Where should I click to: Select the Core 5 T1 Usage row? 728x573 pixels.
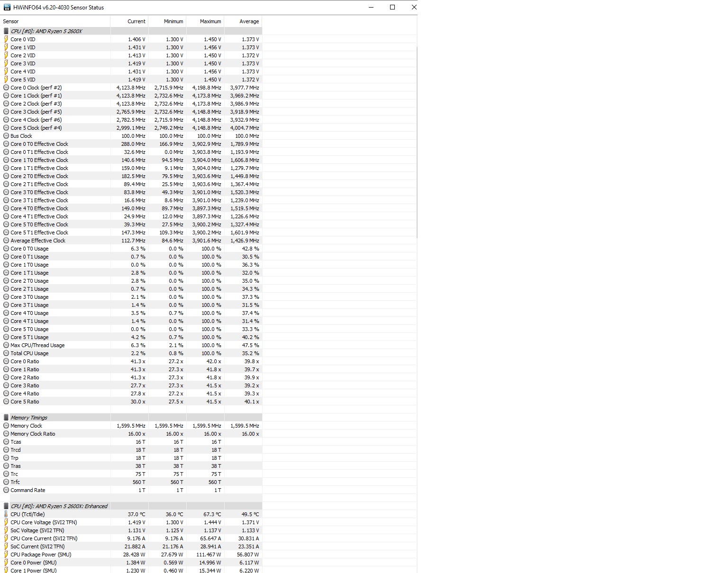131,337
